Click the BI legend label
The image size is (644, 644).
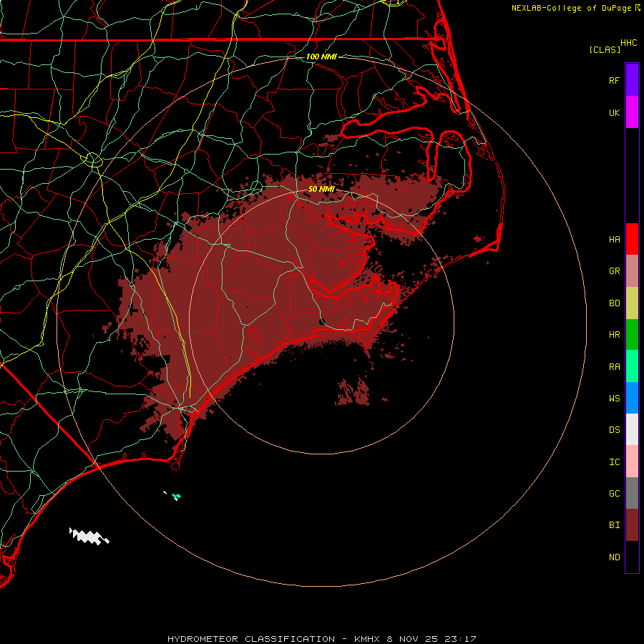pos(614,525)
